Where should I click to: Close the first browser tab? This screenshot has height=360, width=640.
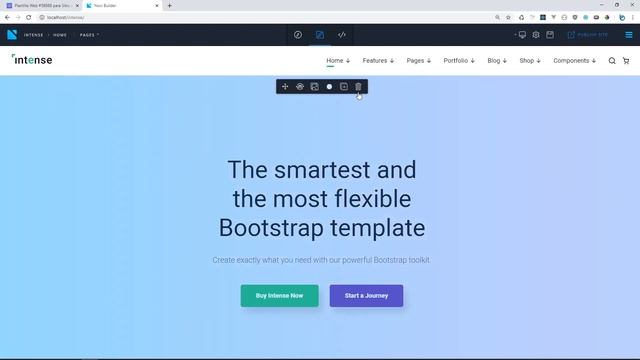tap(77, 6)
